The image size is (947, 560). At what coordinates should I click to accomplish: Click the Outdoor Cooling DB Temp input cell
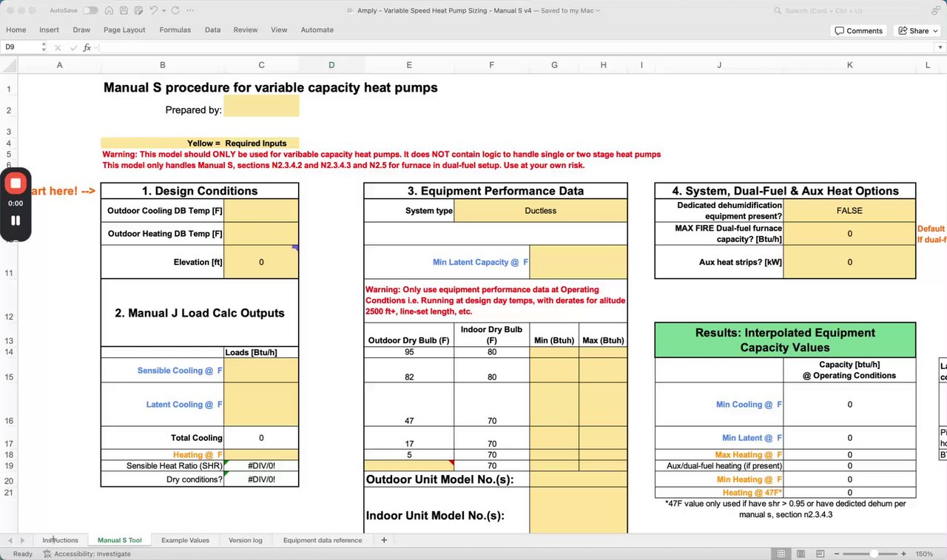pyautogui.click(x=261, y=211)
